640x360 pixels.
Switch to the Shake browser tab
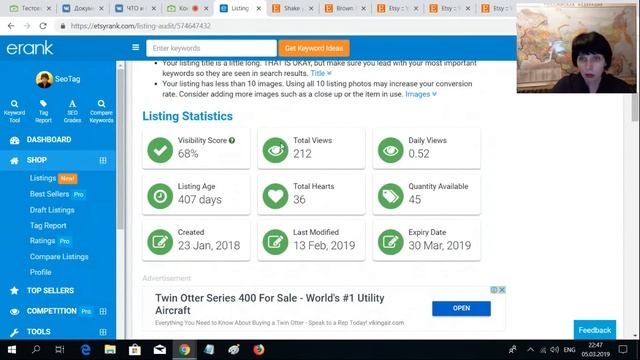[x=293, y=8]
